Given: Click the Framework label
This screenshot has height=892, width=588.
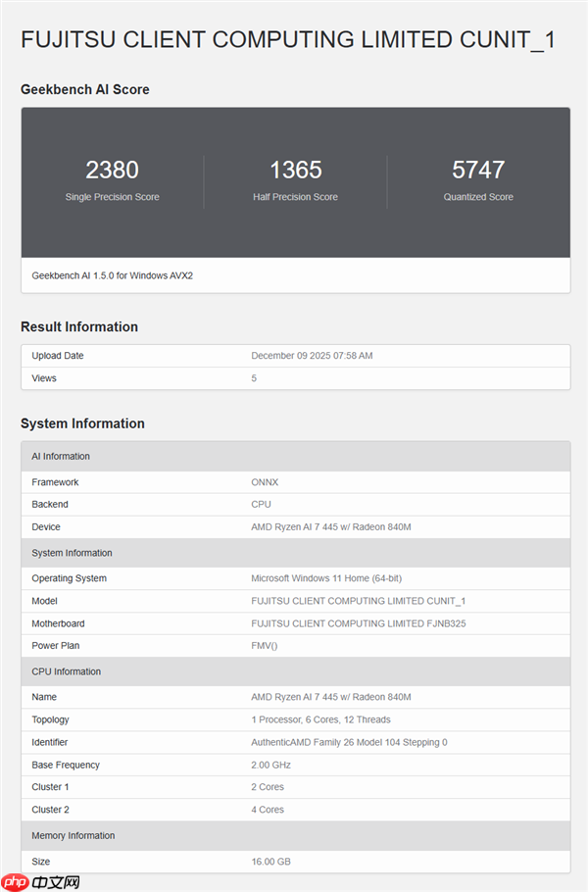Looking at the screenshot, I should [x=55, y=482].
